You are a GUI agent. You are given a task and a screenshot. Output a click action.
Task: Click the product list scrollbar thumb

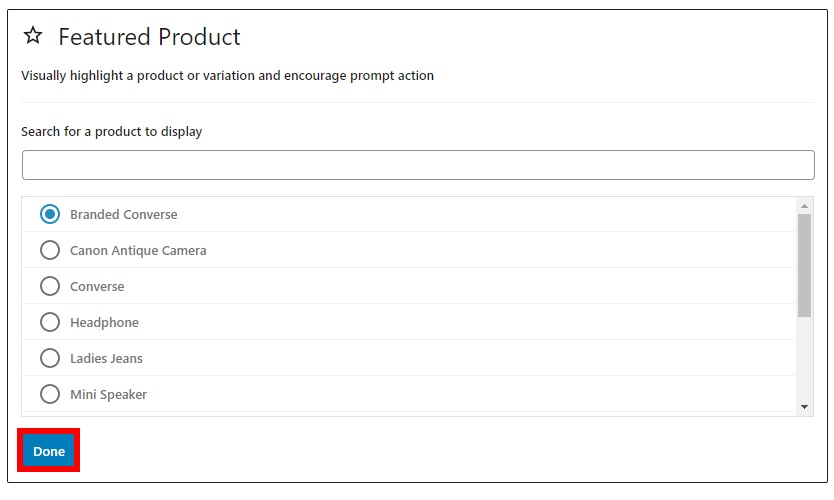(x=804, y=265)
